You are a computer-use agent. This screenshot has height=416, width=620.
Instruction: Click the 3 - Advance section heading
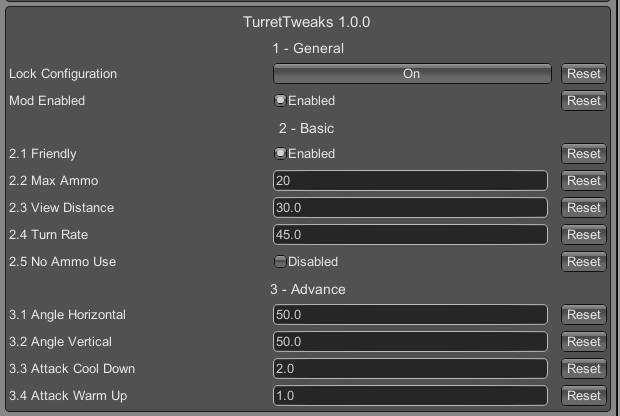tap(308, 289)
